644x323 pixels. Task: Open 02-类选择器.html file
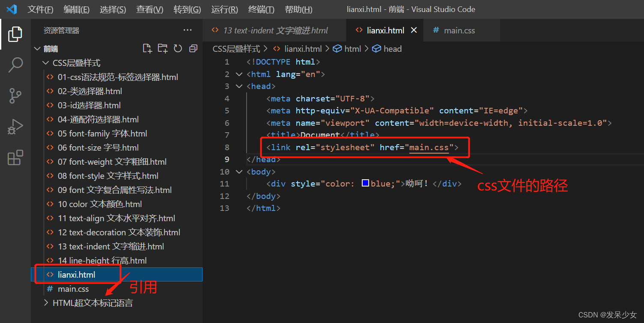coord(90,91)
